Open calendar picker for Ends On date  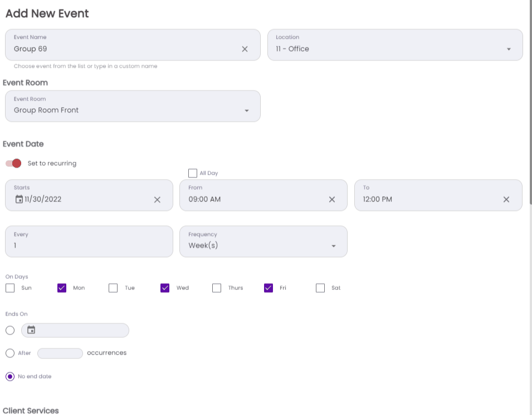32,330
